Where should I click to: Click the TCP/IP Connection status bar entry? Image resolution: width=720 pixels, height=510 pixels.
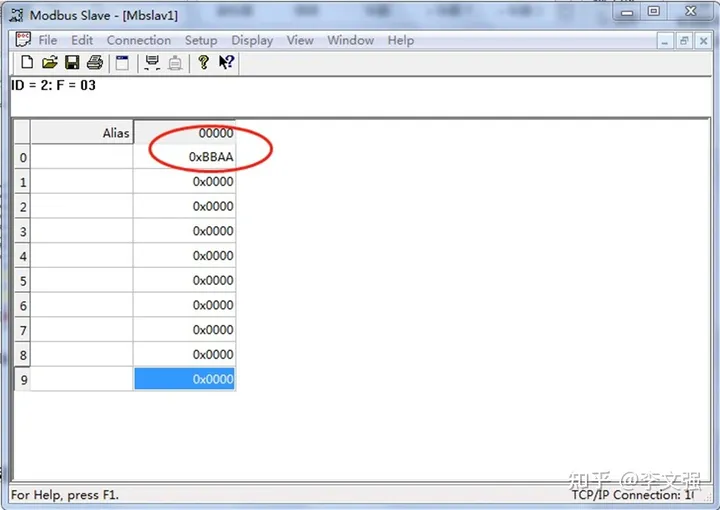tap(633, 495)
